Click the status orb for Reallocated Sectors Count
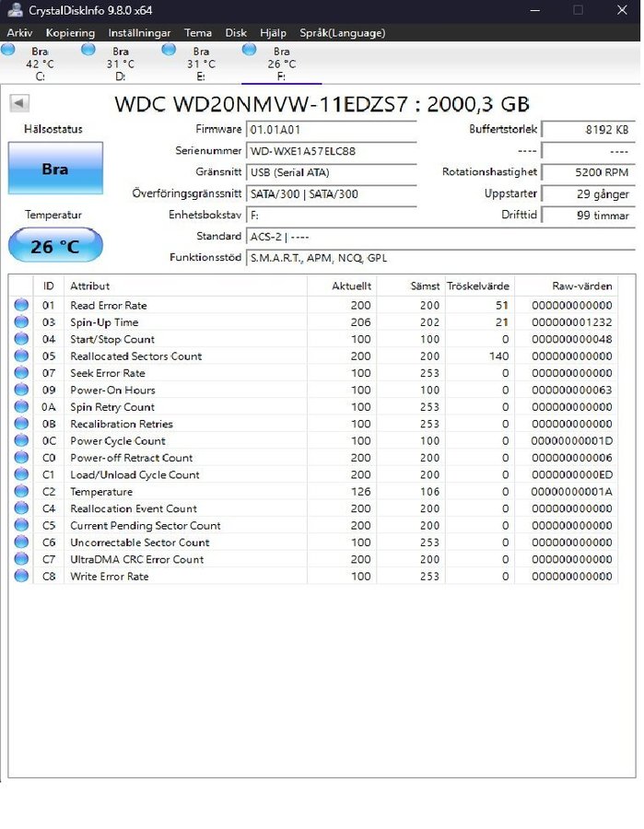The height and width of the screenshot is (829, 644). [21, 356]
